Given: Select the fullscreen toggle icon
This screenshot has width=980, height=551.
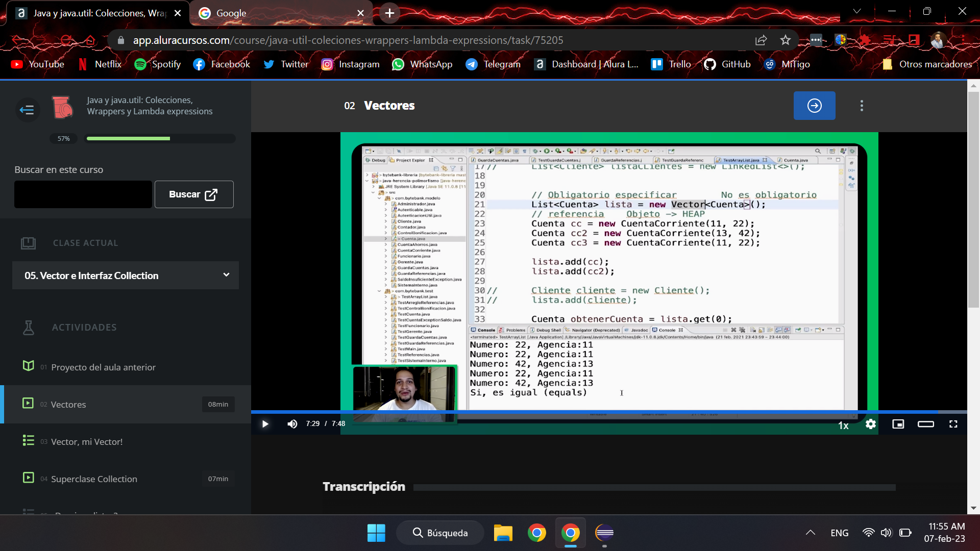Looking at the screenshot, I should 954,424.
